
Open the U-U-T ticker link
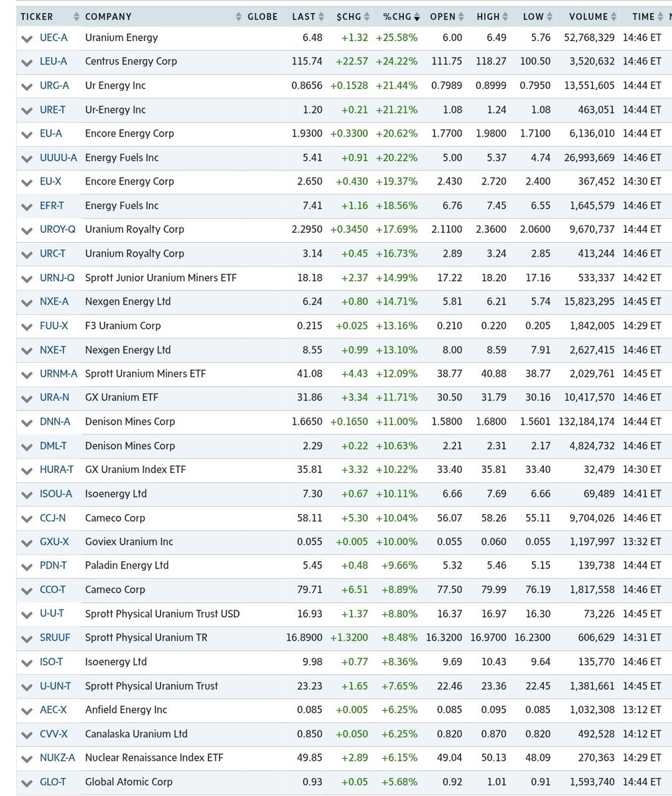click(x=52, y=614)
